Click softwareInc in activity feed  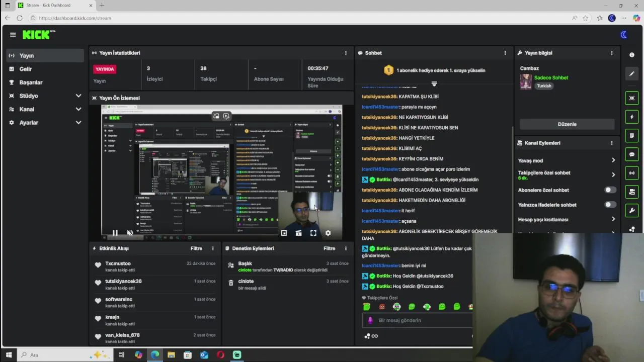coord(119,300)
